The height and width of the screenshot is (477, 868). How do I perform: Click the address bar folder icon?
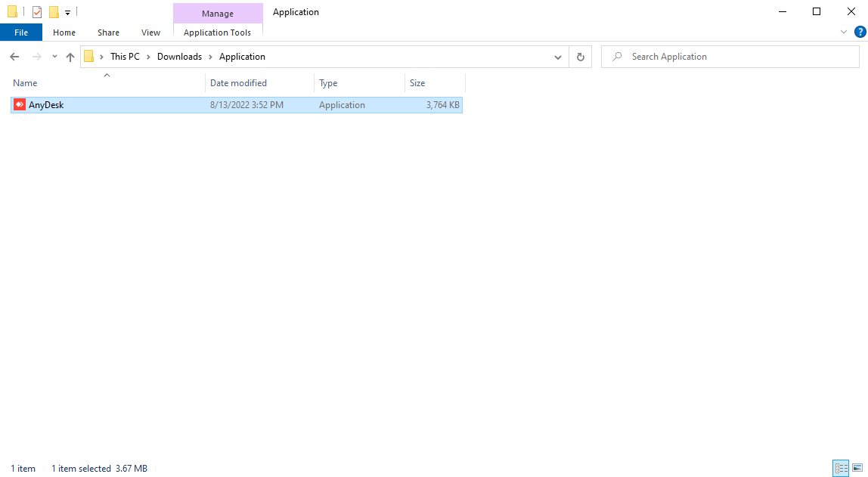point(89,57)
